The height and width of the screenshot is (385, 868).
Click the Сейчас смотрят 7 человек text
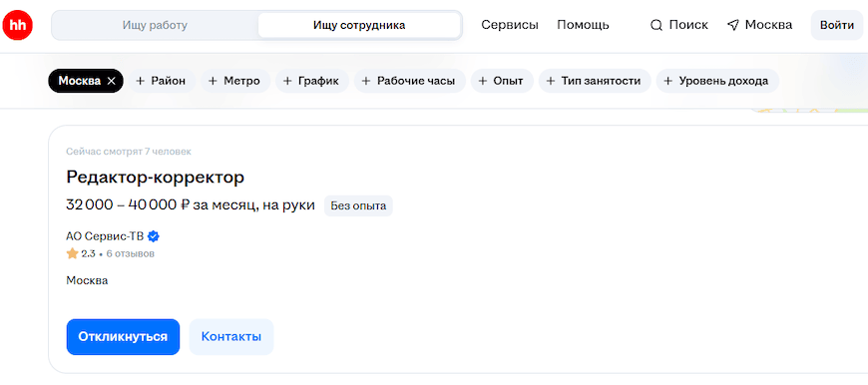coord(129,152)
